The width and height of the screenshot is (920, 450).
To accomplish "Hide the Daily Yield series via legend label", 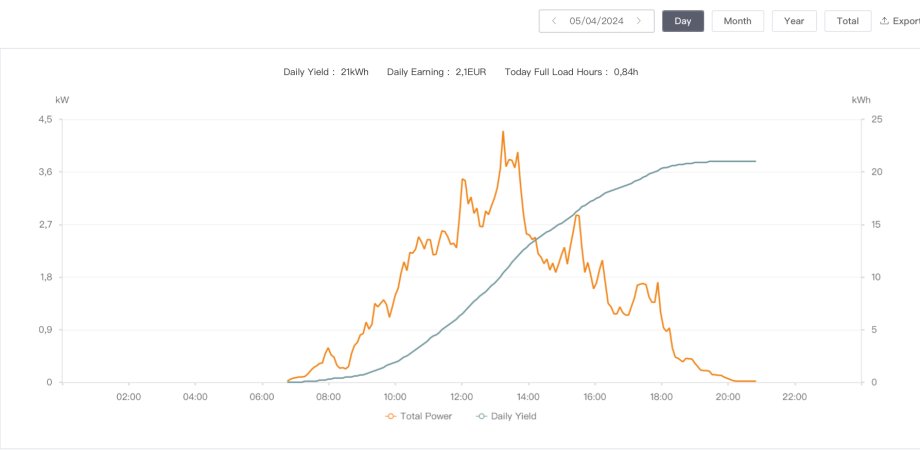I will pos(516,416).
